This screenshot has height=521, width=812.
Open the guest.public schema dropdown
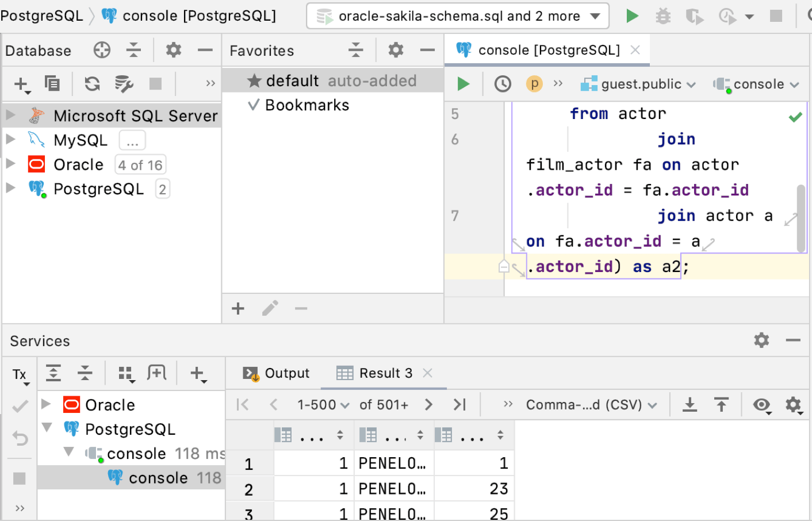tap(638, 85)
